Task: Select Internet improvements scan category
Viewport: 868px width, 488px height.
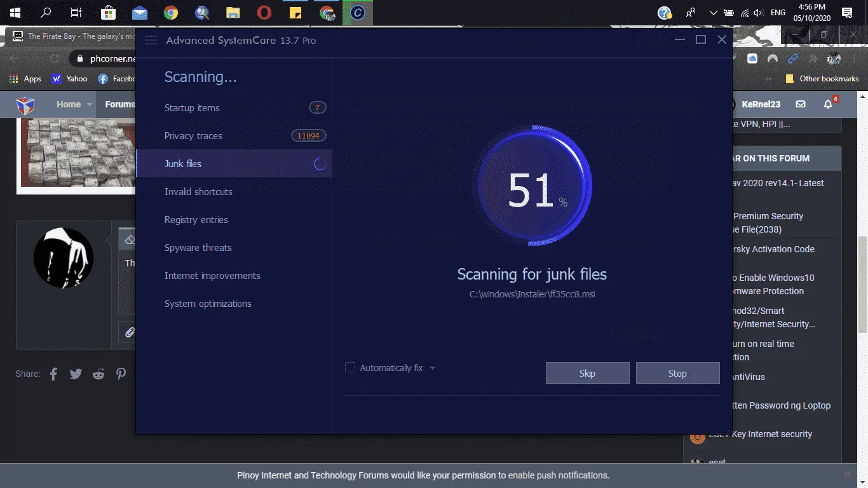Action: (234, 276)
